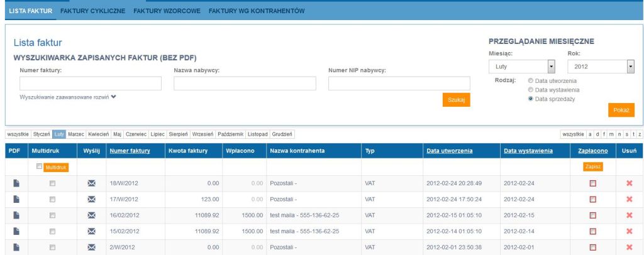The image size is (644, 255).
Task: Send invoice 2/W/2012 by email icon
Action: (x=92, y=247)
